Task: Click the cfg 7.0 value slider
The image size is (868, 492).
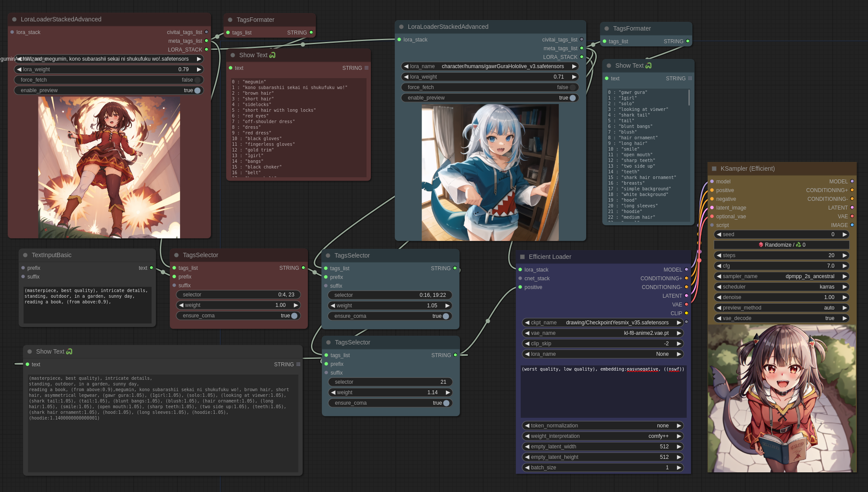Action: 782,266
